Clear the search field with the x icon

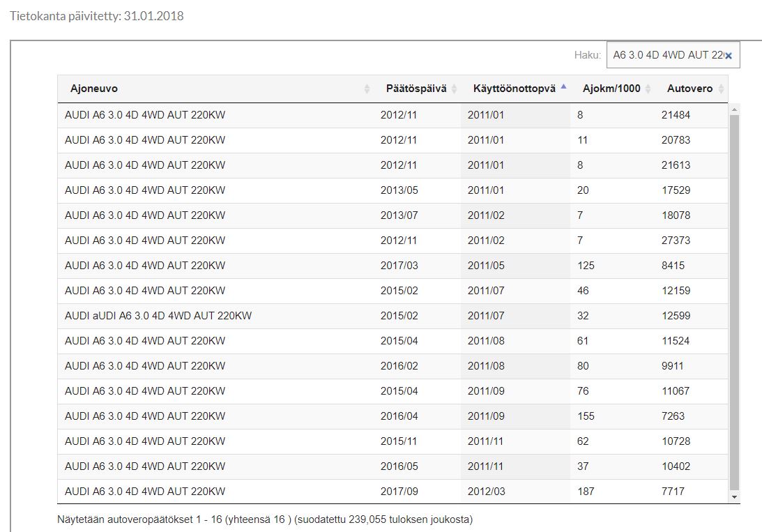click(x=729, y=56)
